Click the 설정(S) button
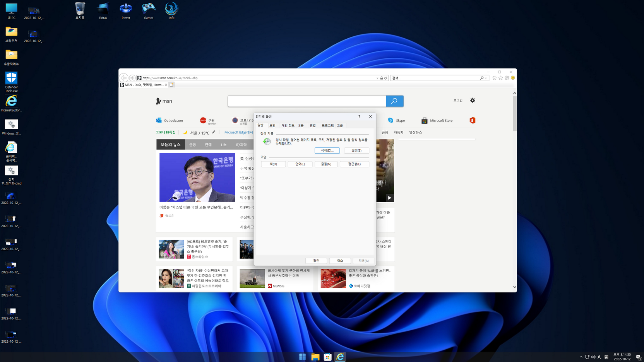Viewport: 644px width, 362px height. pyautogui.click(x=356, y=150)
